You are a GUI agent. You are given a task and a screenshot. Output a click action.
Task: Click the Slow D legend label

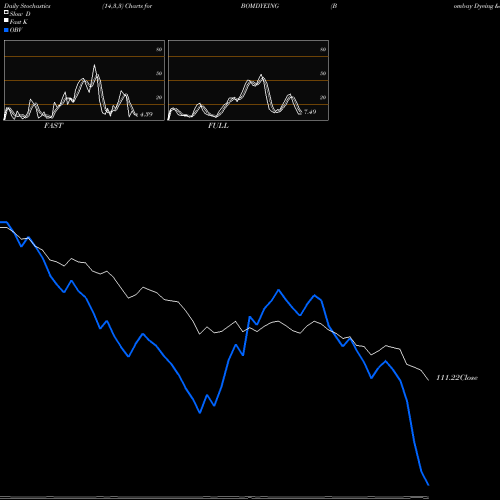tap(20, 14)
